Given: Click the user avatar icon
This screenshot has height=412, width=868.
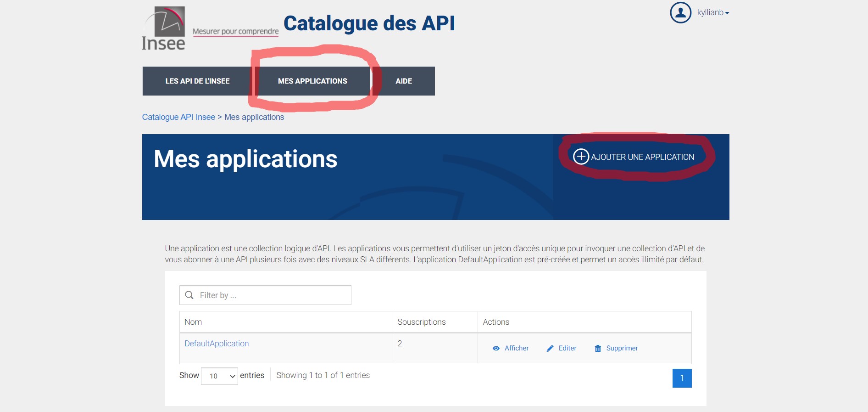Looking at the screenshot, I should [680, 12].
